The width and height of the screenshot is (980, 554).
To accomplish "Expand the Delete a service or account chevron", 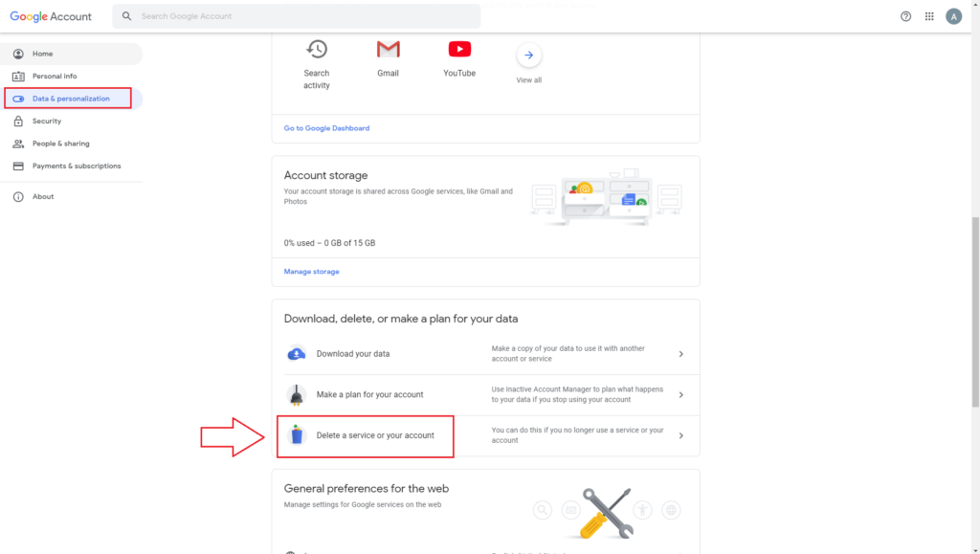I will [x=680, y=435].
